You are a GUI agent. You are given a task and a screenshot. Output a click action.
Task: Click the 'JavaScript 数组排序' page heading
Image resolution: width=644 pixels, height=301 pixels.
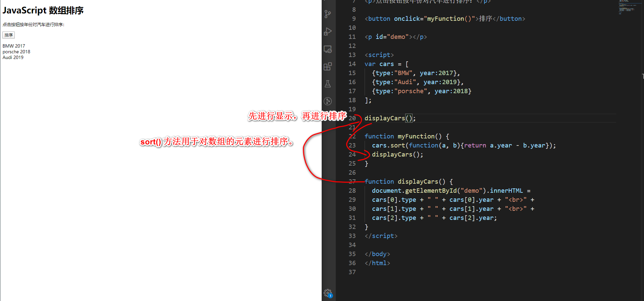[43, 10]
